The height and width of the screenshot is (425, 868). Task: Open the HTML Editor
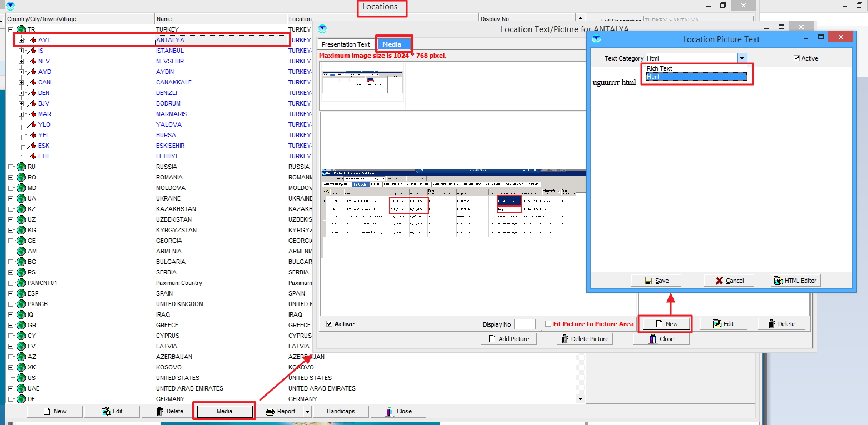coord(796,281)
